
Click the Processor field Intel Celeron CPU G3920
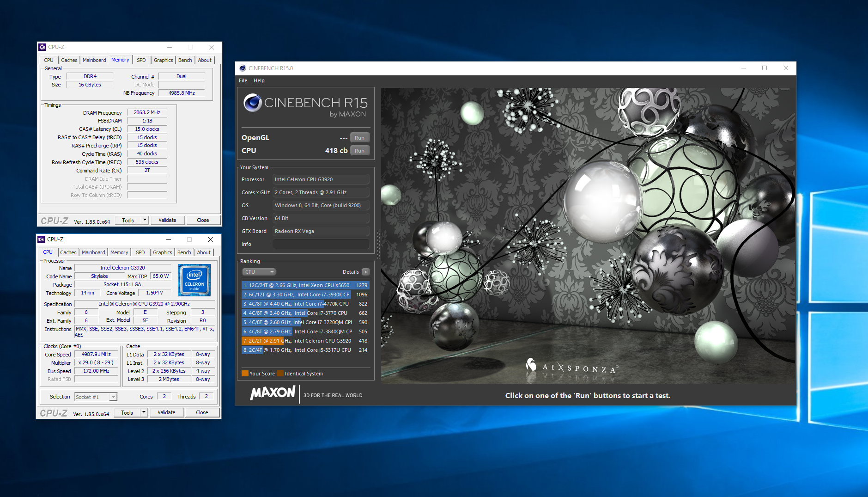coord(321,179)
